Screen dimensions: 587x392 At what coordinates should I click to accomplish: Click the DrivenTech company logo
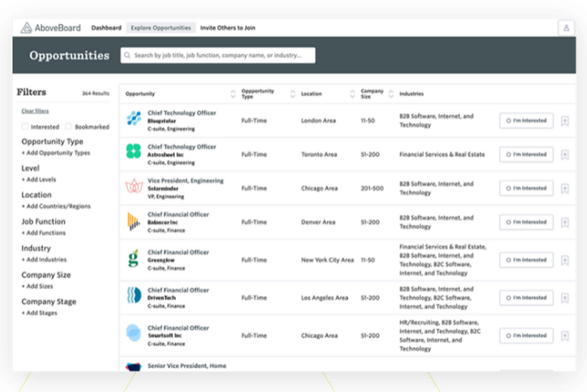click(134, 295)
